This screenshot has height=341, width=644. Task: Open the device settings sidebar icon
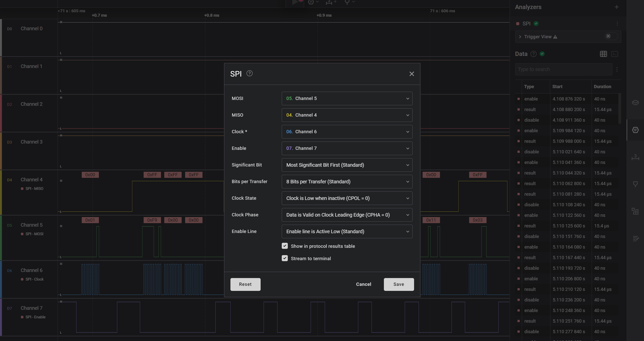coord(635,103)
